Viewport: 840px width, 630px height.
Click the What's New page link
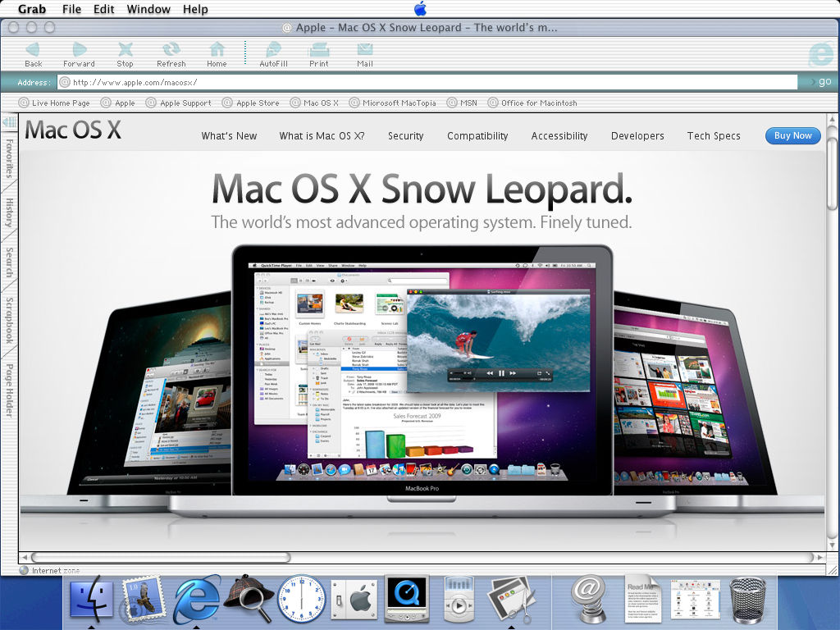click(x=229, y=136)
